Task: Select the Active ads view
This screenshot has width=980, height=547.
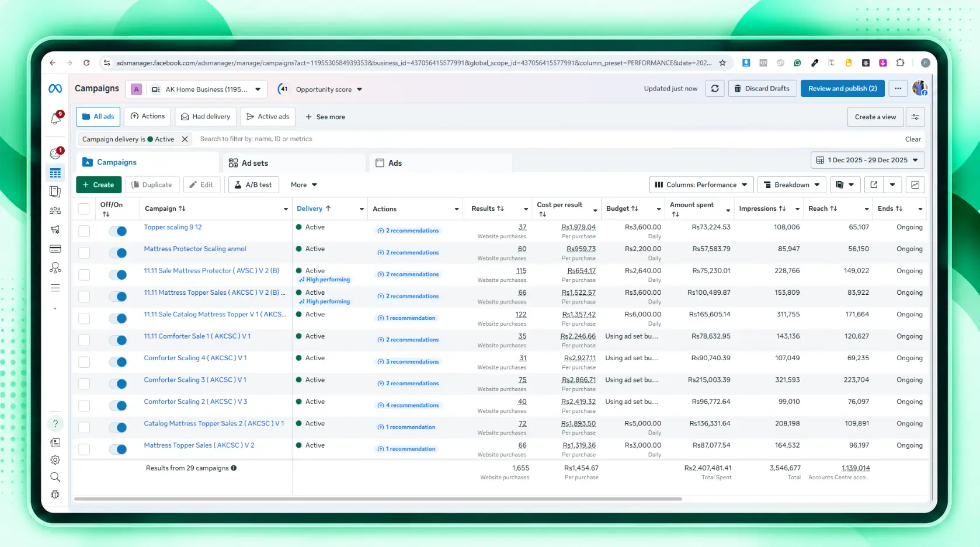Action: (268, 117)
